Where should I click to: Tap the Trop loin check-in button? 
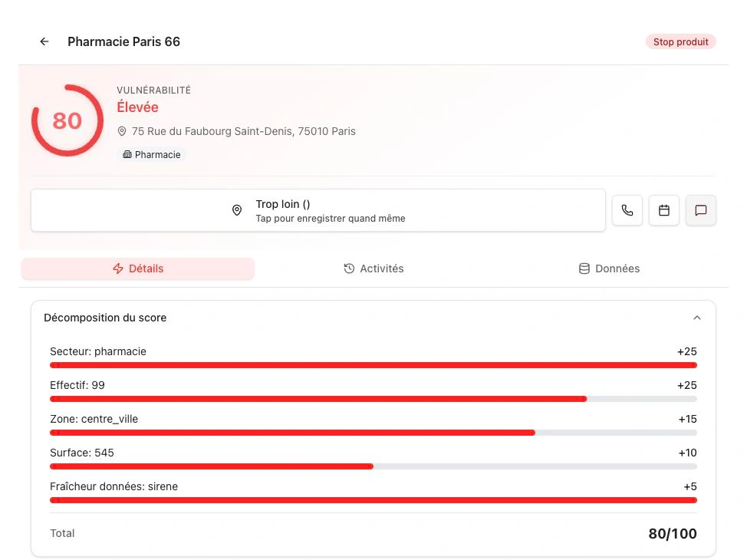coord(318,210)
